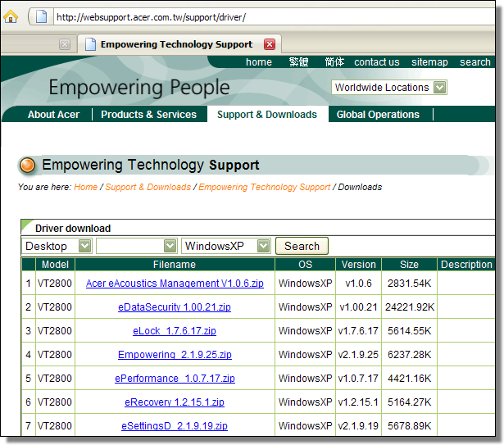The image size is (504, 445).
Task: Click the v1.0.6 version cell
Action: click(359, 284)
